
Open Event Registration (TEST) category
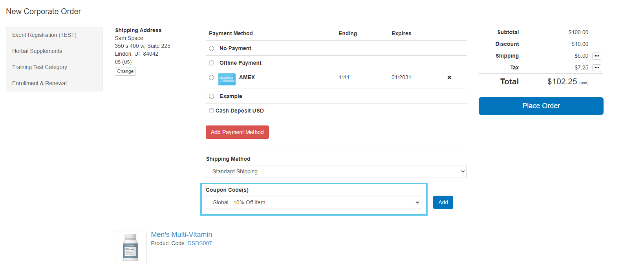point(54,35)
